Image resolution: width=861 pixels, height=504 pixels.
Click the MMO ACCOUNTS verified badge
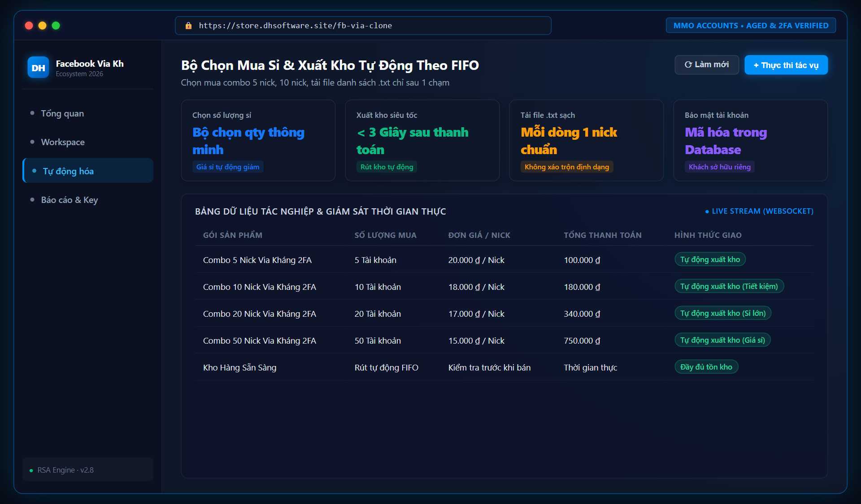751,26
